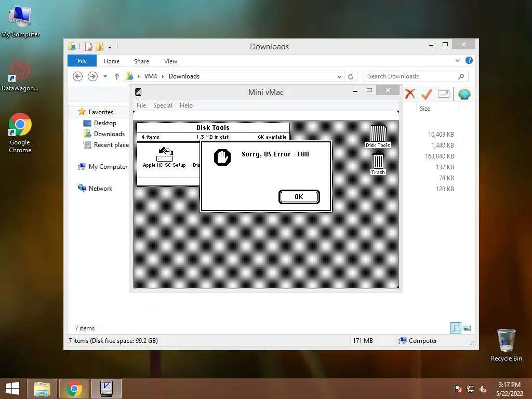The image size is (532, 399).
Task: Click Downloads in the address breadcrumb
Action: click(x=184, y=76)
